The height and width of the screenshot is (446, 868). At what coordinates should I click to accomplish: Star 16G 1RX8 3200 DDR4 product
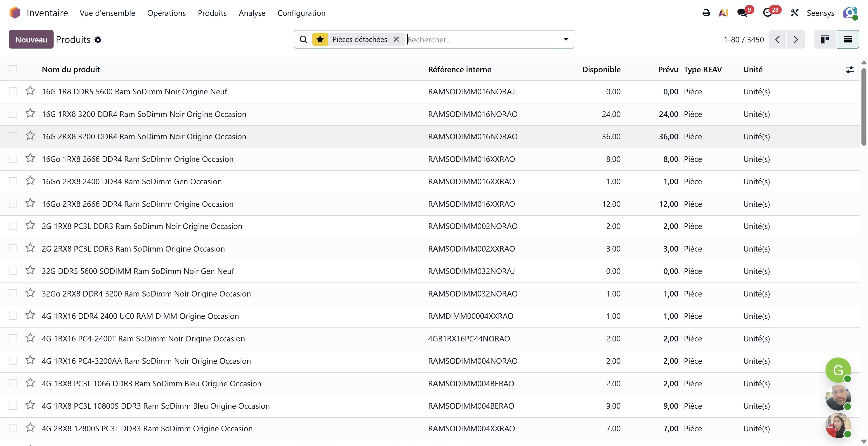[30, 113]
